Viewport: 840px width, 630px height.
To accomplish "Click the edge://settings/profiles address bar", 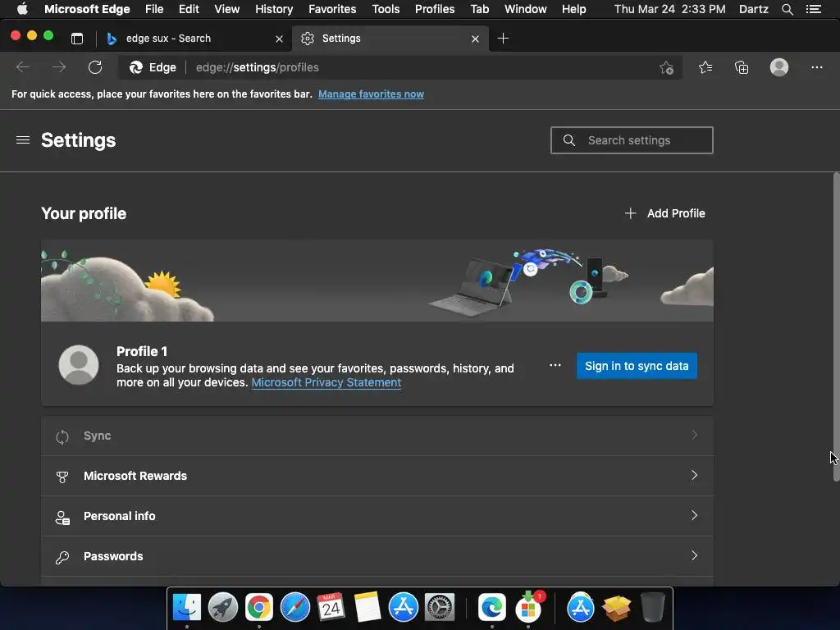I will click(399, 67).
